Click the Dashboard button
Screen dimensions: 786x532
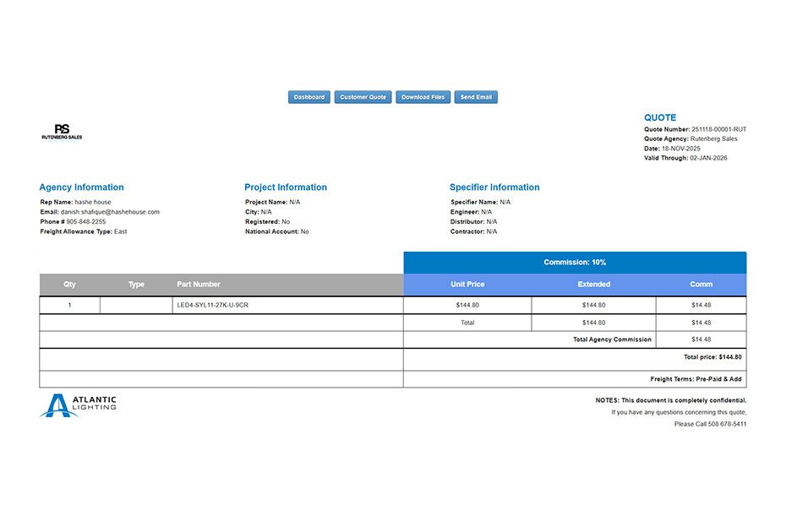pyautogui.click(x=308, y=97)
